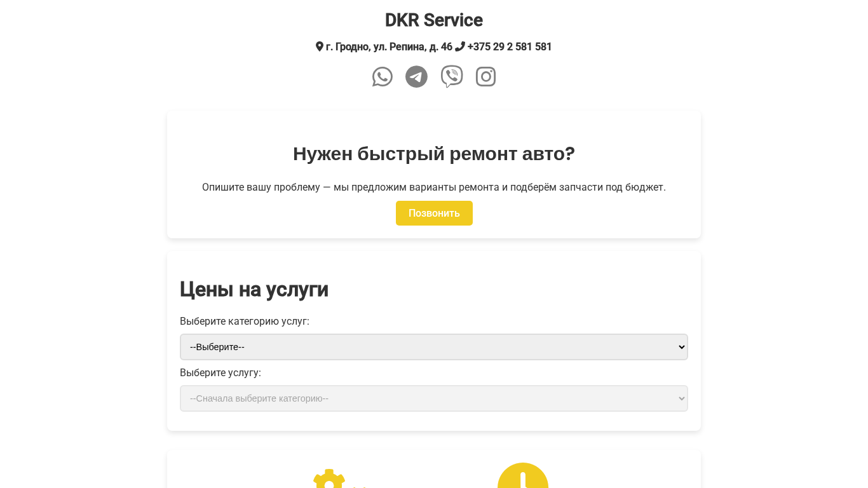Click the Цены на услуги heading

(254, 289)
